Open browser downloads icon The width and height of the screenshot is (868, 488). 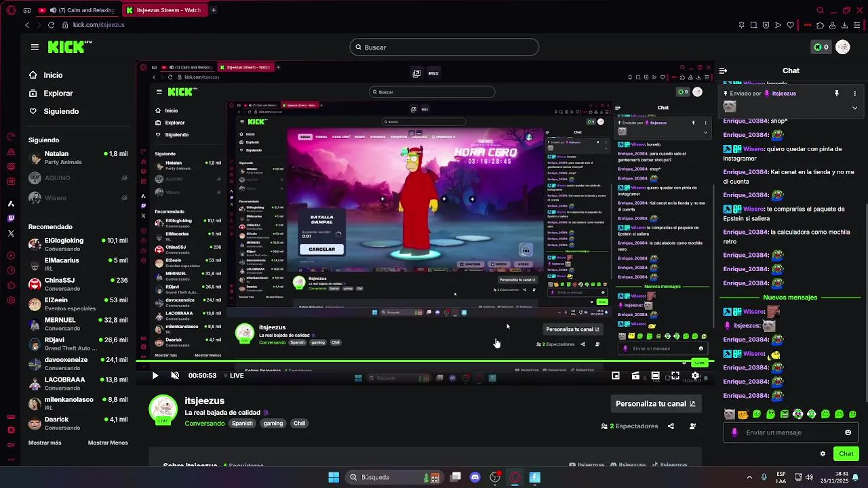coord(844,25)
